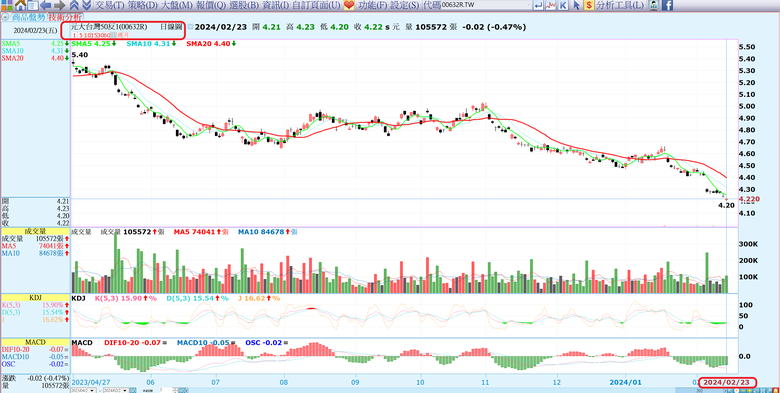The height and width of the screenshot is (393, 780).
Task: Click the 成交量 indicator panel header
Action: click(35, 232)
